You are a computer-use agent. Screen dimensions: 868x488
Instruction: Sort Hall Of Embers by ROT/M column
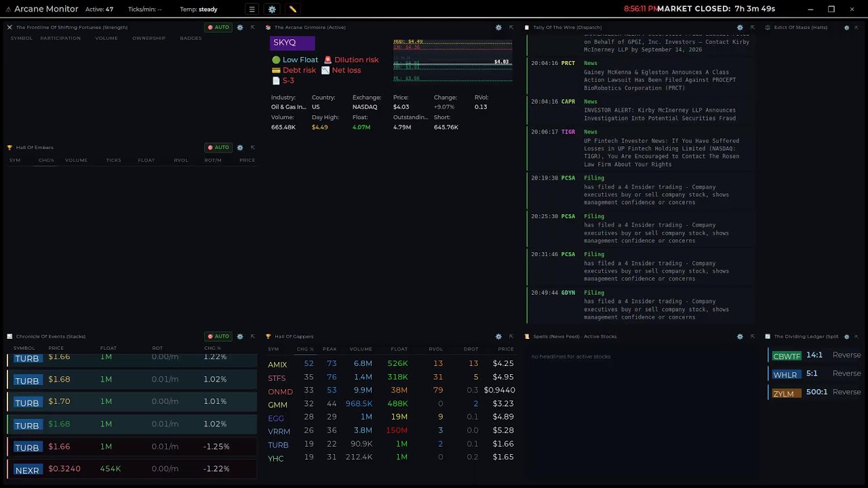pyautogui.click(x=213, y=160)
